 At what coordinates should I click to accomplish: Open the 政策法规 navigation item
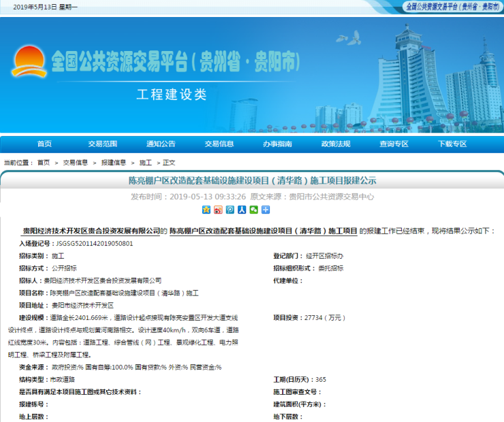[x=336, y=144]
